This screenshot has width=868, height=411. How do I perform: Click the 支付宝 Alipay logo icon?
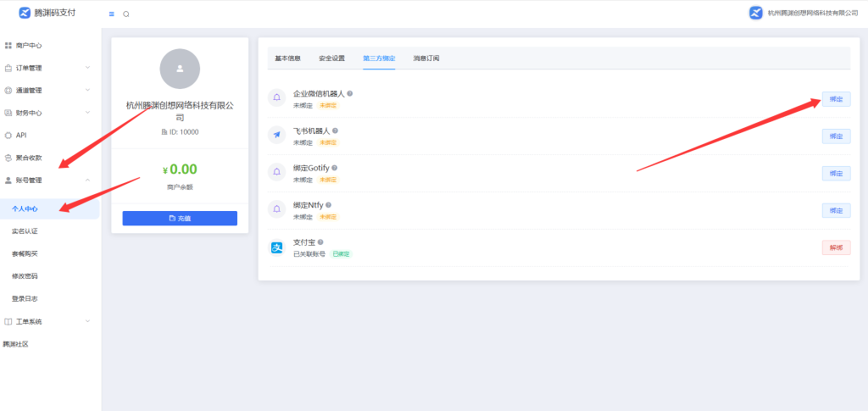pos(277,247)
